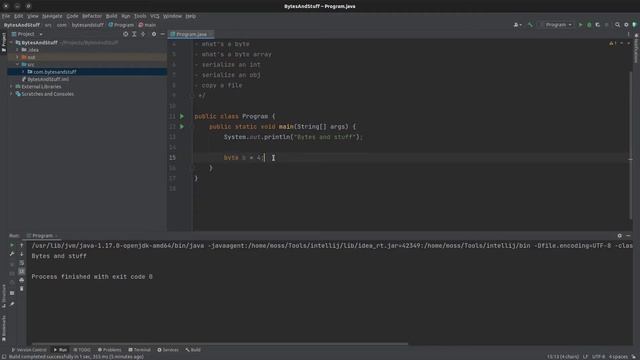
Task: Click the up arrow in the Run console
Action: 22,245
